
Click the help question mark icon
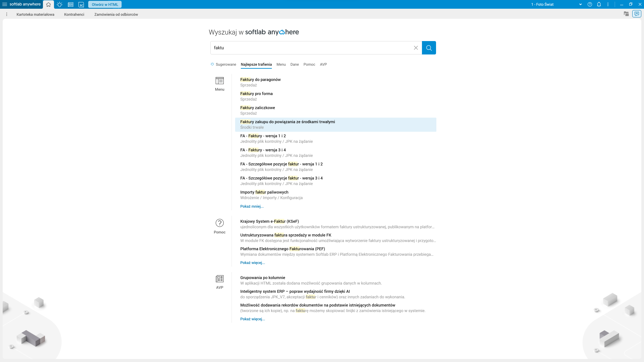[x=590, y=4]
